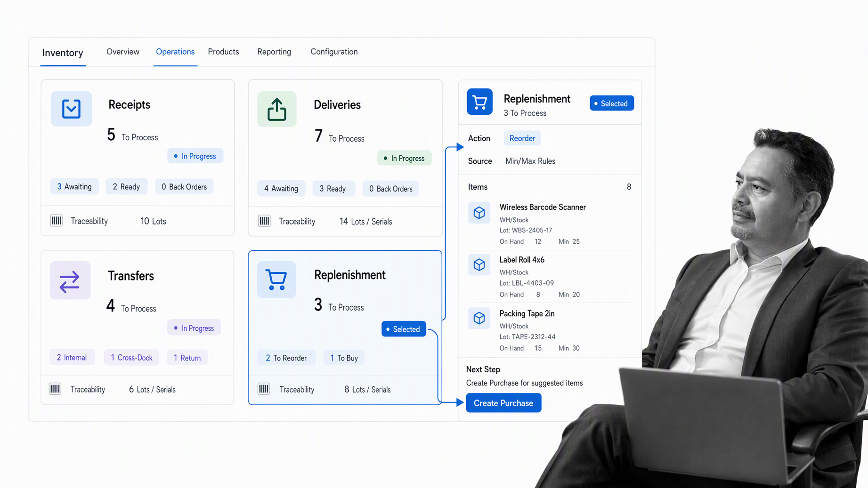Click Lot: WBS-2405-17 text
This screenshot has width=868, height=488.
526,230
